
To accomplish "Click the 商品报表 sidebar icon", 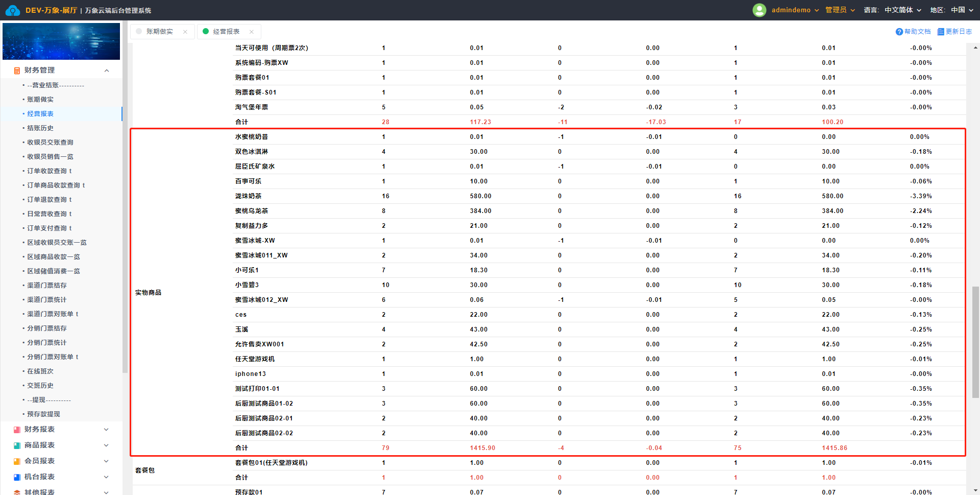I will pos(17,445).
